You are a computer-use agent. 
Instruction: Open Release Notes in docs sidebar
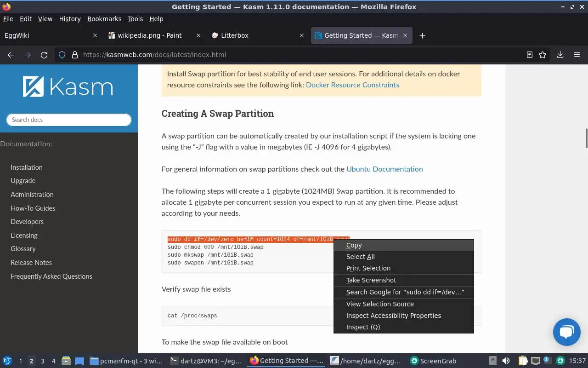tap(31, 263)
